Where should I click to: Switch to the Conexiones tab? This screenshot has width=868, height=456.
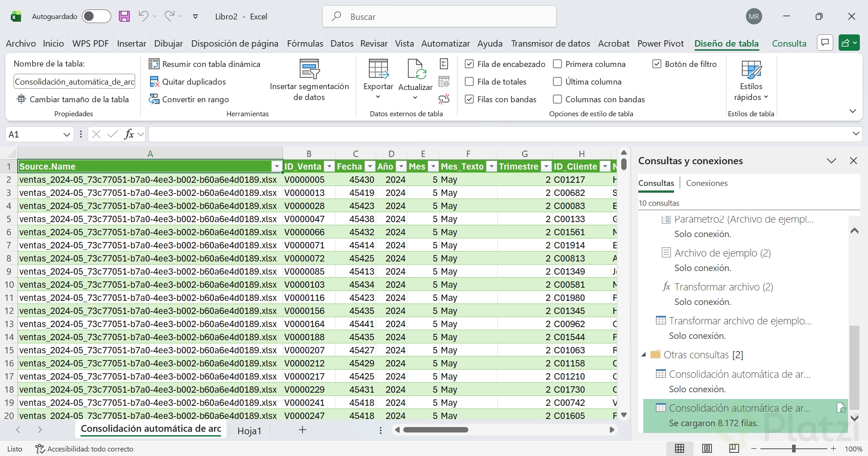click(x=707, y=183)
